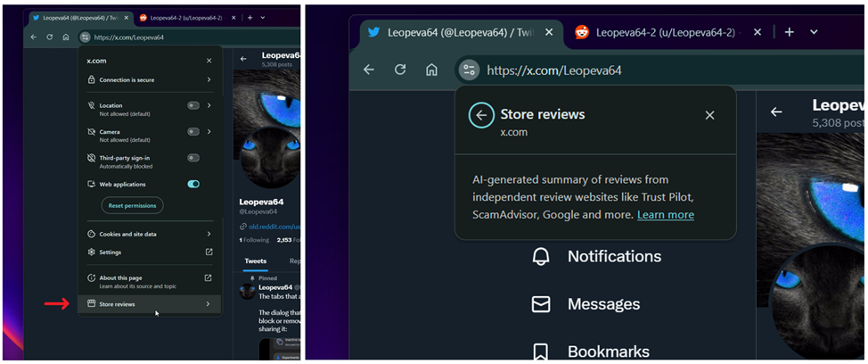Follow the Learn more link
Screen dimensions: 868x364
pyautogui.click(x=665, y=215)
